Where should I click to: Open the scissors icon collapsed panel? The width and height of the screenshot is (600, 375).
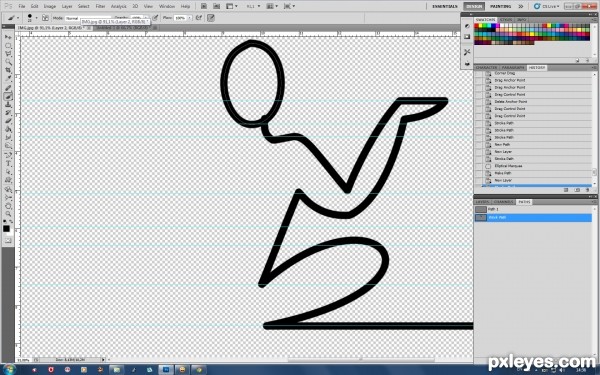467,52
